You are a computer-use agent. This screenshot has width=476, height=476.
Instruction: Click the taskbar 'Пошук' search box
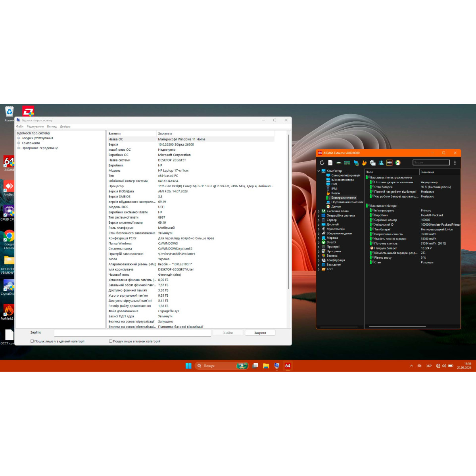[x=222, y=366]
